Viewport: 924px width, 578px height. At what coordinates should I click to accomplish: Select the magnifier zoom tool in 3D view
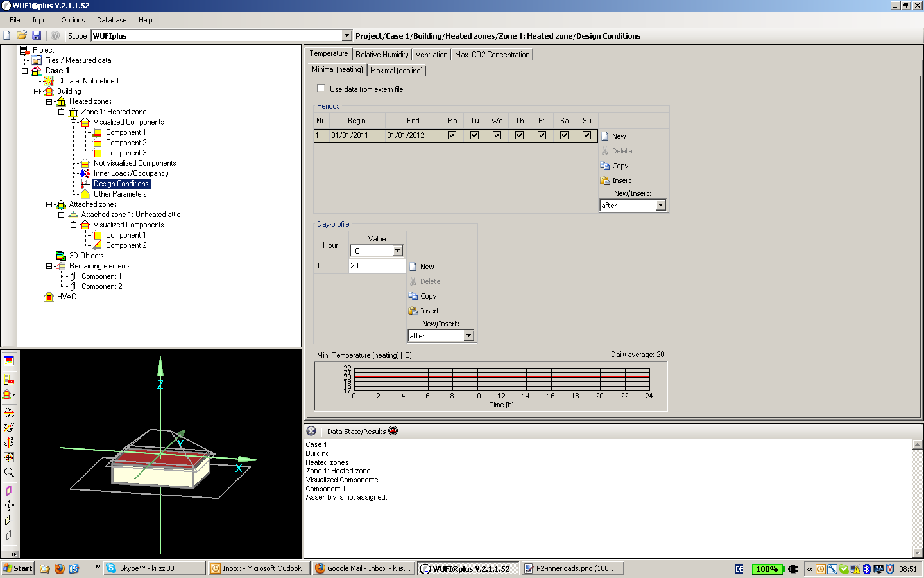tap(9, 473)
